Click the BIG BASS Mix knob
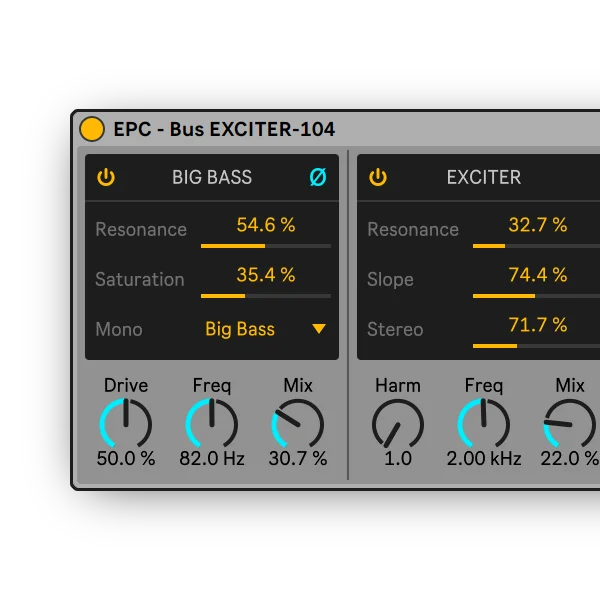Viewport: 600px width, 600px height. pos(298,423)
